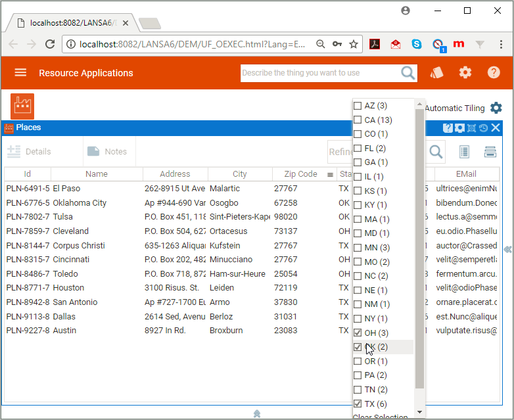
Task: Open the Adobe Acrobat extension
Action: tap(375, 44)
